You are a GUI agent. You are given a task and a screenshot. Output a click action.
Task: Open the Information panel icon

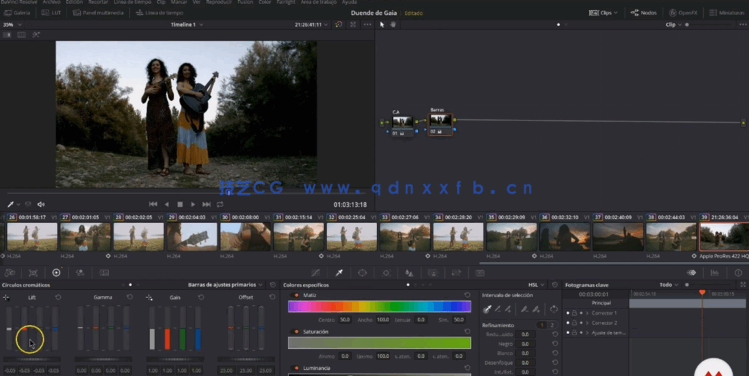pyautogui.click(x=738, y=273)
